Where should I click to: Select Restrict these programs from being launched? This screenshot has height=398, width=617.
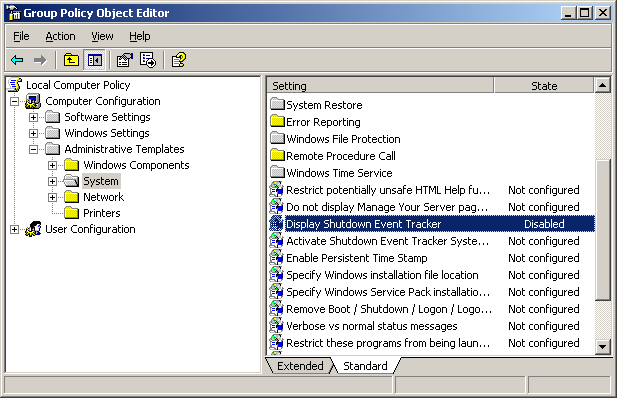431,343
